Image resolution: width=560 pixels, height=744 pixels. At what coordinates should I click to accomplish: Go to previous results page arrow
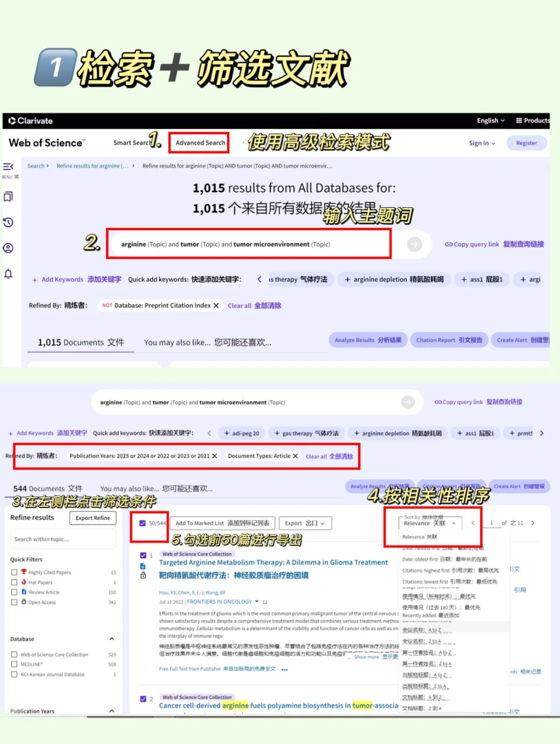(473, 523)
